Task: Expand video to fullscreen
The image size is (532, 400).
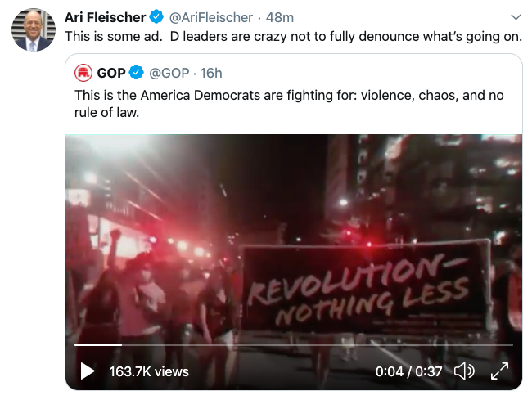Action: [500, 371]
